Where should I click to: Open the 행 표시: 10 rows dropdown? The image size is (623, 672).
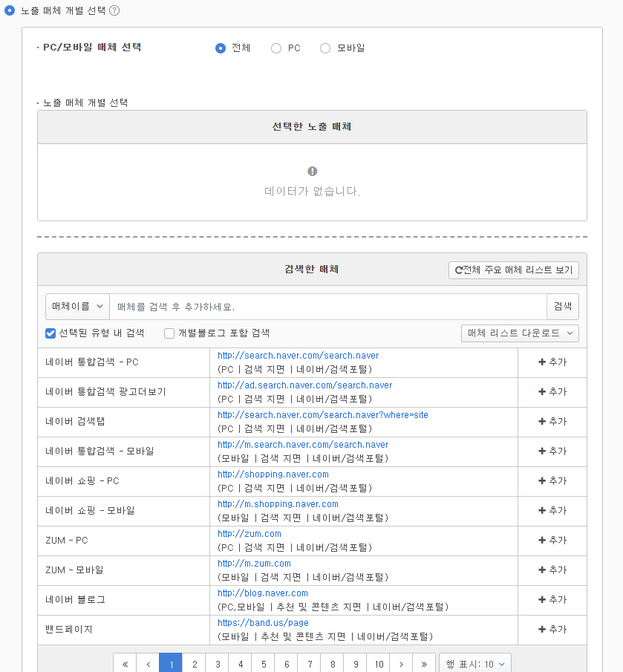pos(475,664)
